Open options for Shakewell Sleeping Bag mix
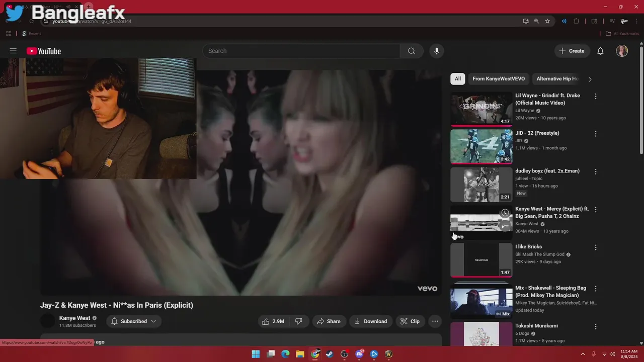The image size is (644, 362). tap(596, 289)
